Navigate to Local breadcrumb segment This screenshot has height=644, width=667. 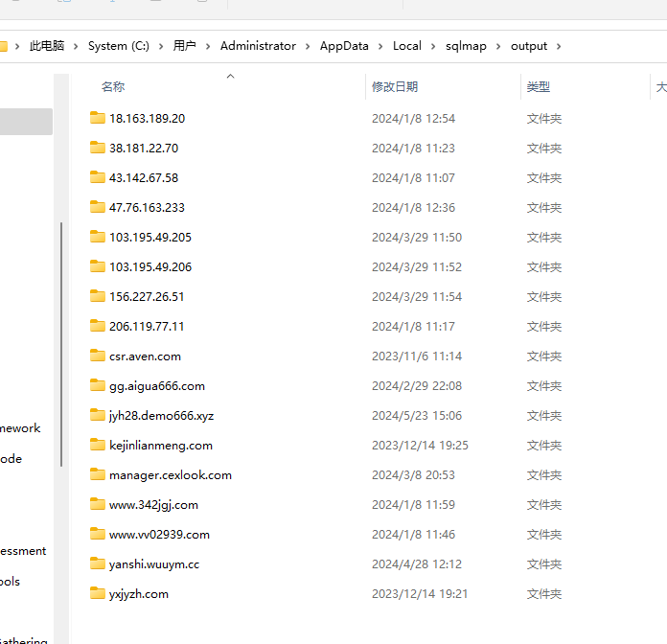tap(407, 46)
